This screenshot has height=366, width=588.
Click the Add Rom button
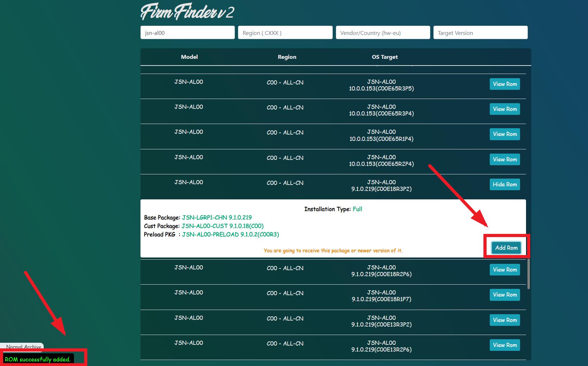506,248
